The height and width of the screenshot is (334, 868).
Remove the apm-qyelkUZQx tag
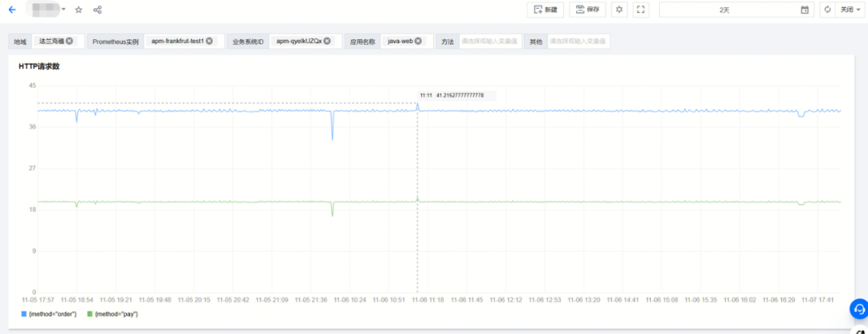(327, 41)
